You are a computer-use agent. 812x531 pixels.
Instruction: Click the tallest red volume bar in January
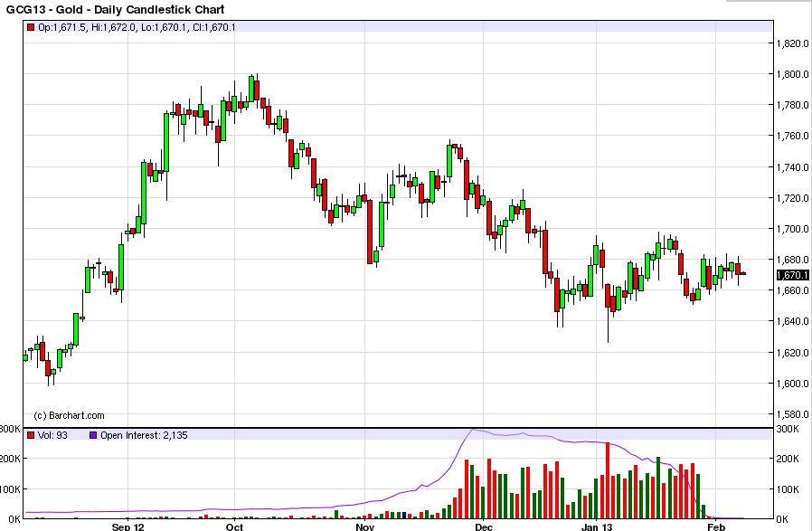[608, 480]
